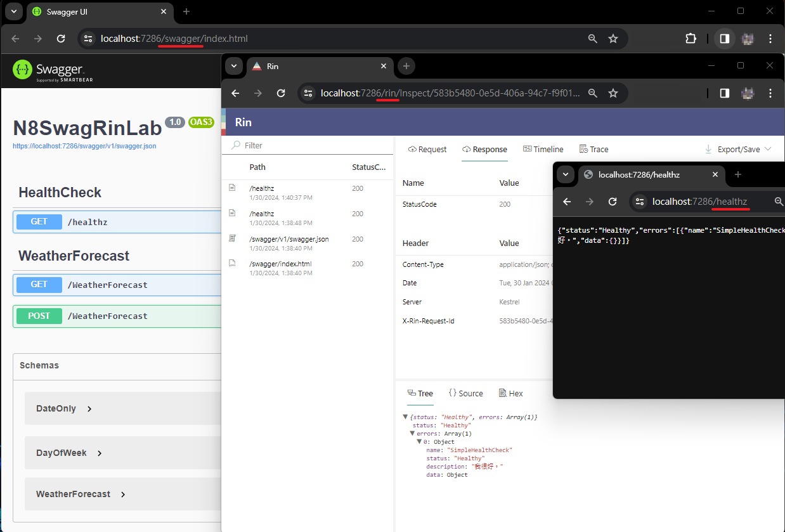Reload the Rin inspector page
The height and width of the screenshot is (532, 785).
pos(281,93)
